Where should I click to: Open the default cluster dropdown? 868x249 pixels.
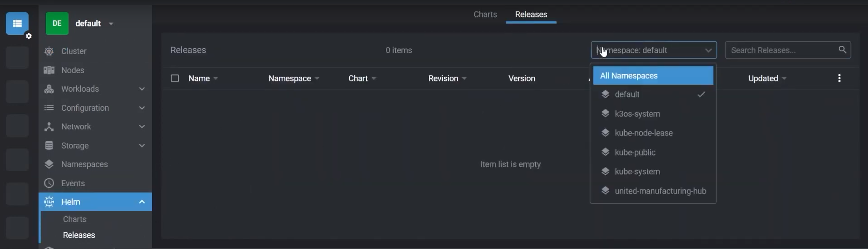(x=111, y=24)
